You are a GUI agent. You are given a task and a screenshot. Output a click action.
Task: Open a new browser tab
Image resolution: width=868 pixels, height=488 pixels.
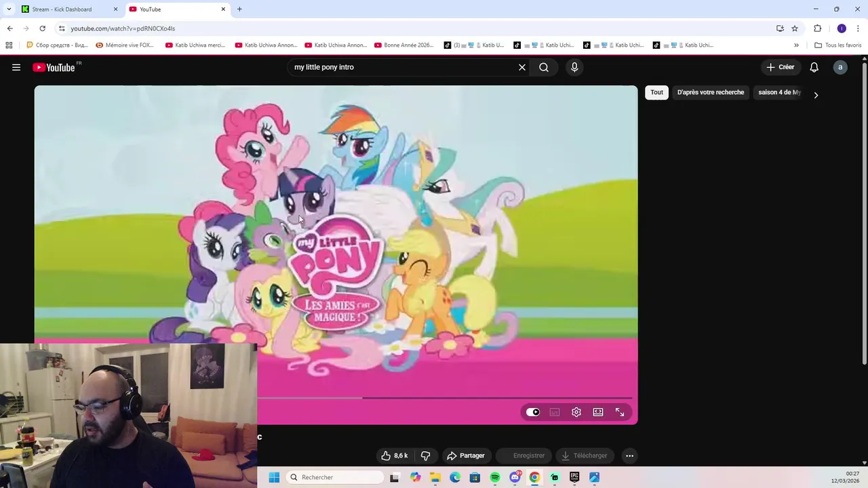click(x=239, y=9)
